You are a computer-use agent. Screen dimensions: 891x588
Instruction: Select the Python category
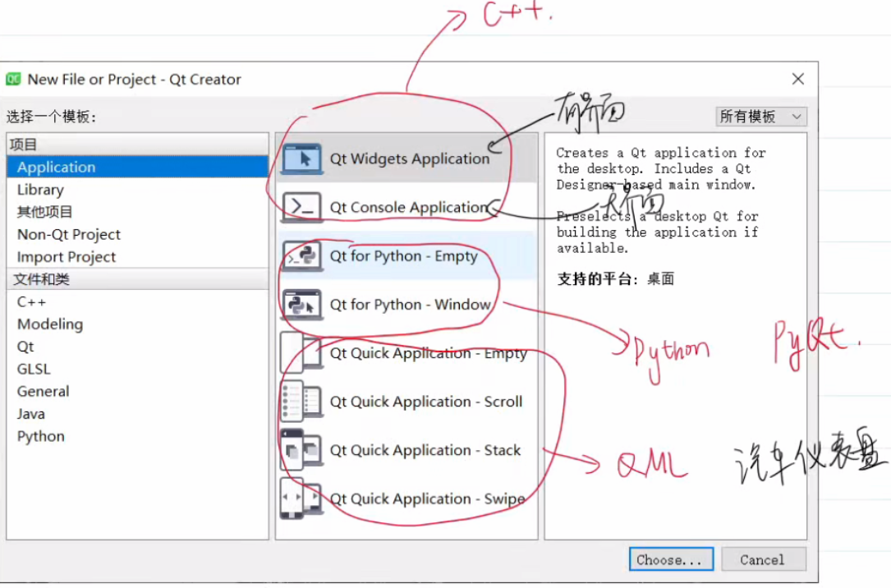(137, 436)
